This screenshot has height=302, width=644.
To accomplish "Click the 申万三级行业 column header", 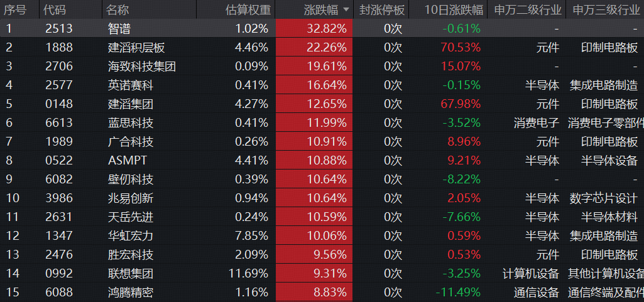I will click(606, 10).
